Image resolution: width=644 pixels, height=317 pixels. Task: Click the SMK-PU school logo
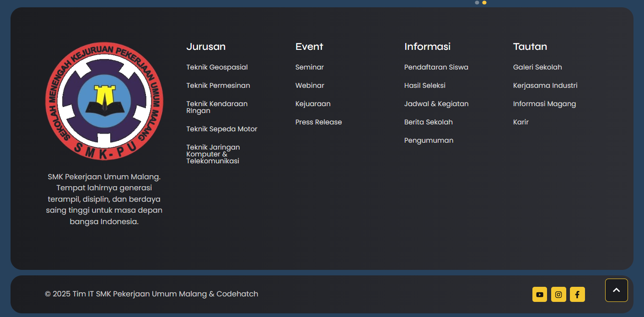pos(104,101)
